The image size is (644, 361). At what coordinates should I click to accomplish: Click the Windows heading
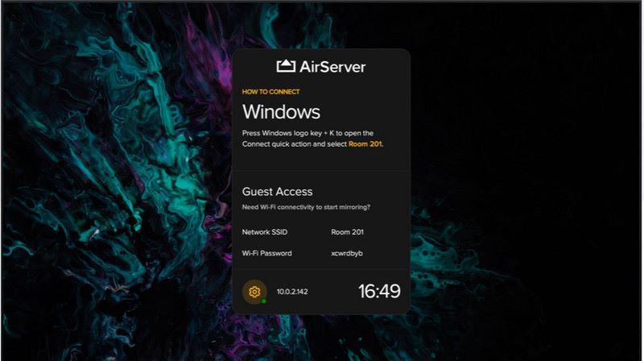[x=281, y=112]
